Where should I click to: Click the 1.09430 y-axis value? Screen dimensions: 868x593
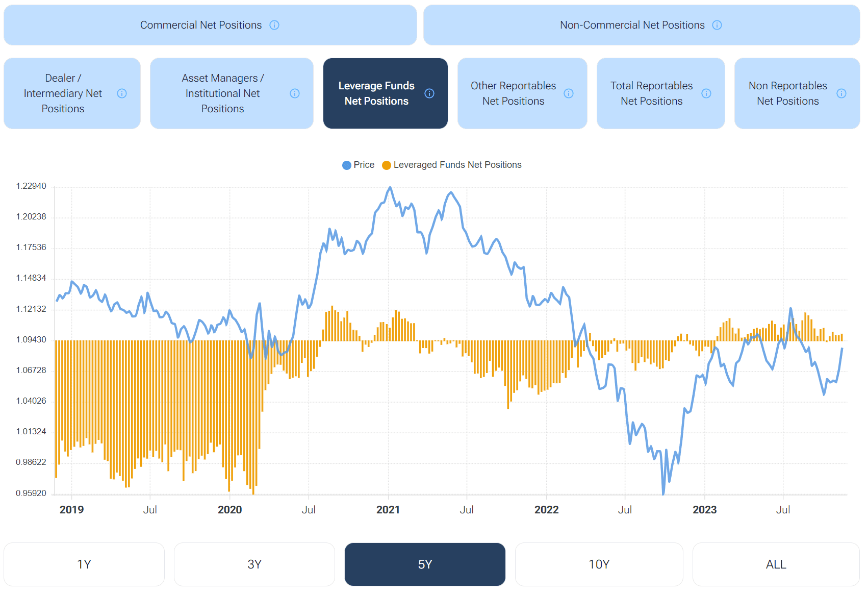click(31, 340)
